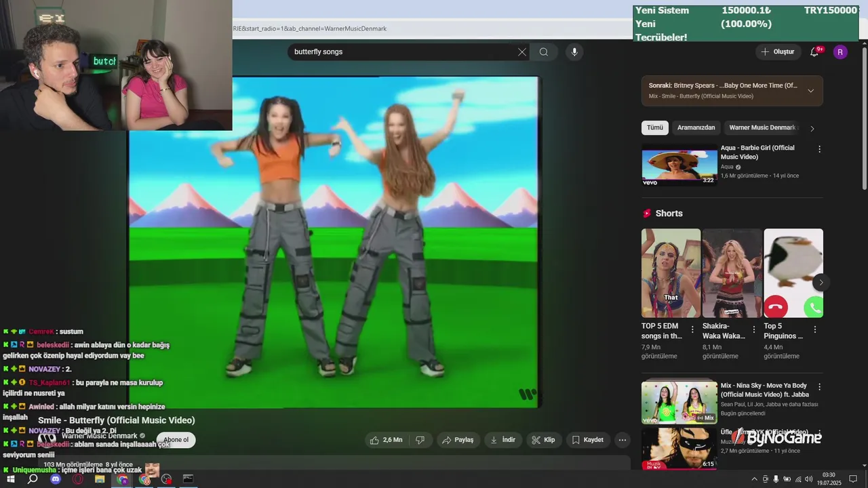Open options for TOP 5 EDM Short

click(692, 329)
